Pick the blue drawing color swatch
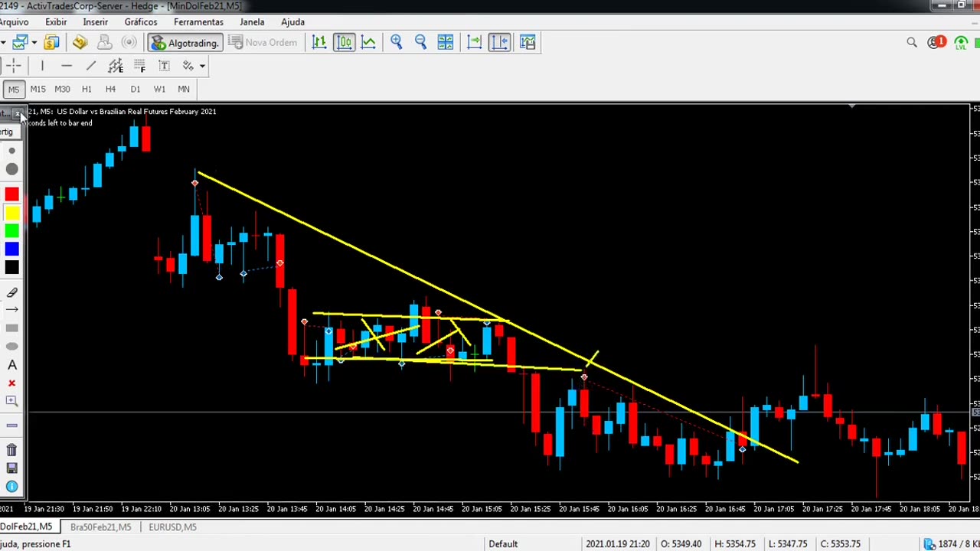The height and width of the screenshot is (551, 980). [11, 249]
